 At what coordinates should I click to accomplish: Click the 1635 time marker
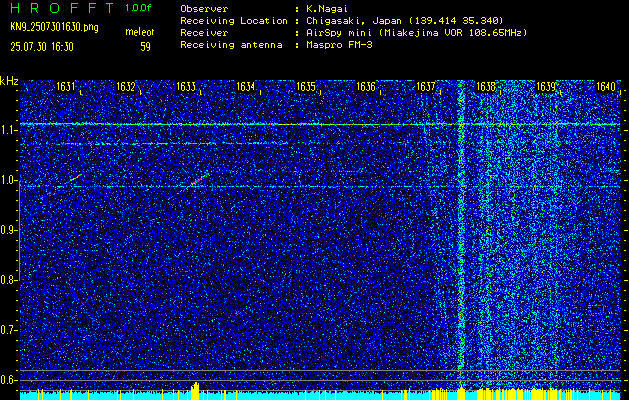pos(306,86)
